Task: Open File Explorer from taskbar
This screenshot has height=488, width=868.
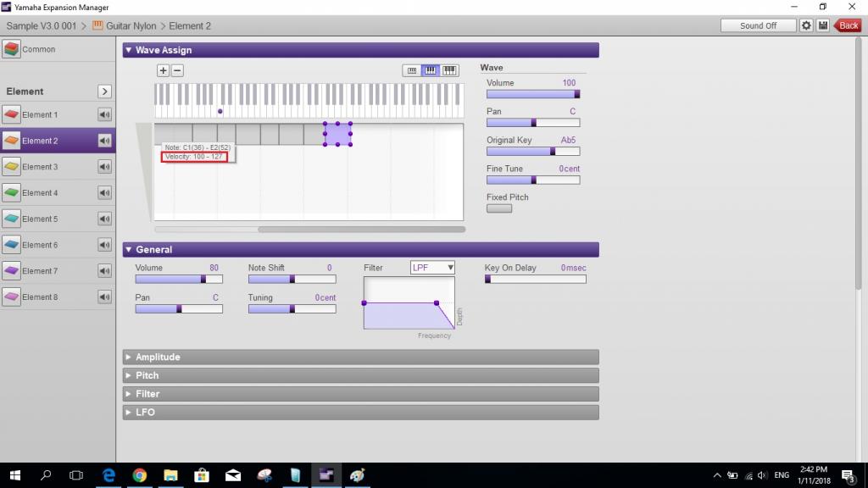Action: [170, 474]
